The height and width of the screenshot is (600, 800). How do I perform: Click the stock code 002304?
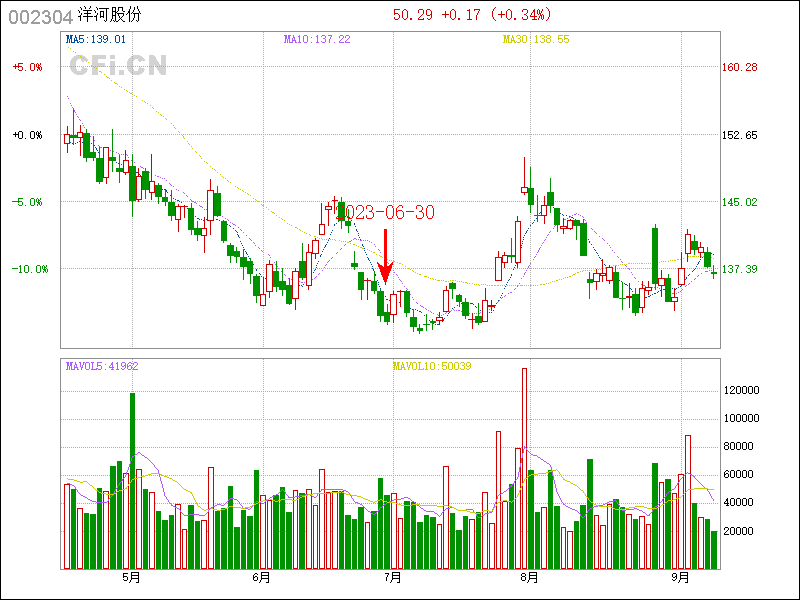[37, 16]
